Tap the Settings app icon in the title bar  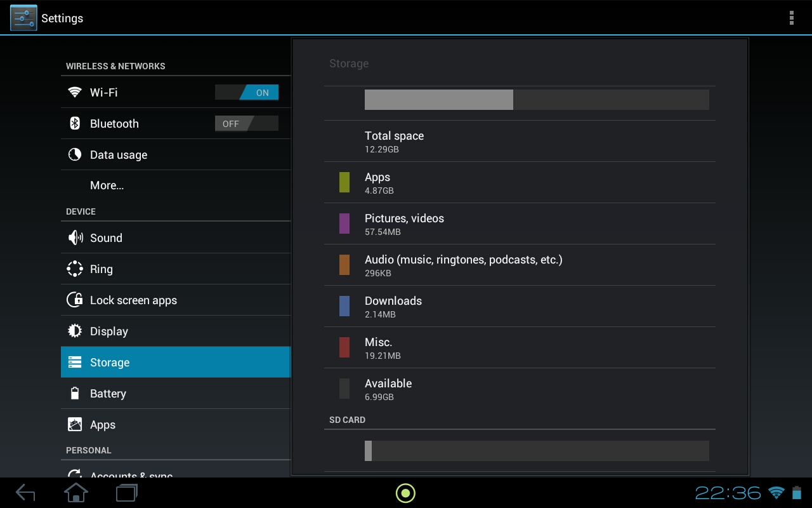tap(23, 18)
